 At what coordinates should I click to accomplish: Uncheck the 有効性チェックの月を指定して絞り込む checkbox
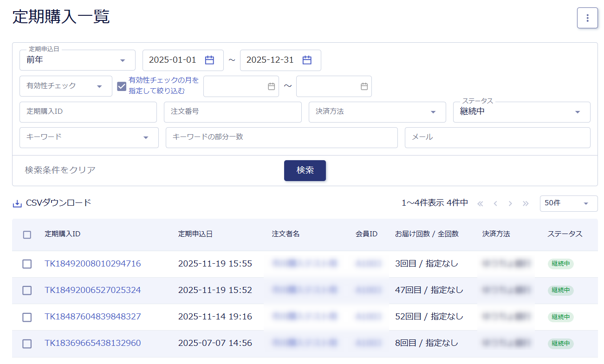click(122, 86)
